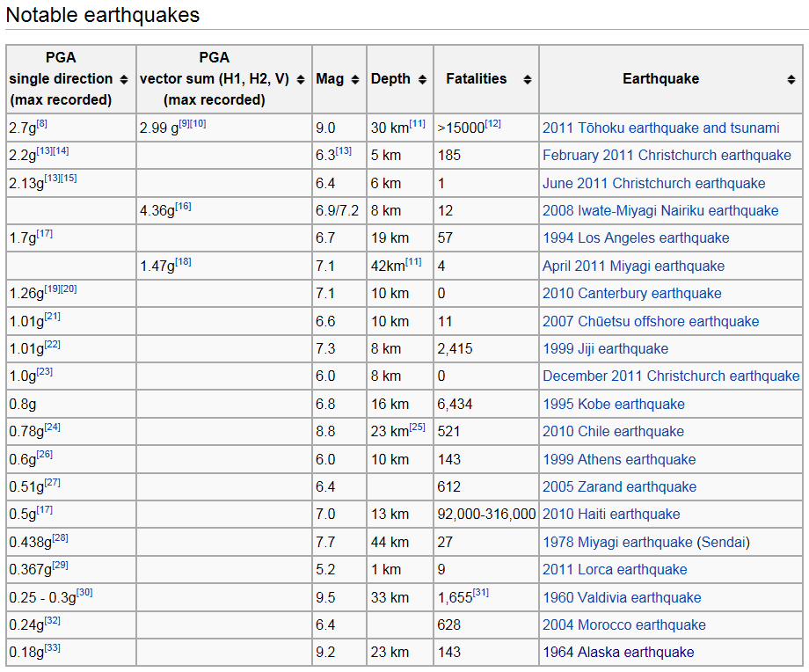Sort table by Depth column arrows

[422, 79]
